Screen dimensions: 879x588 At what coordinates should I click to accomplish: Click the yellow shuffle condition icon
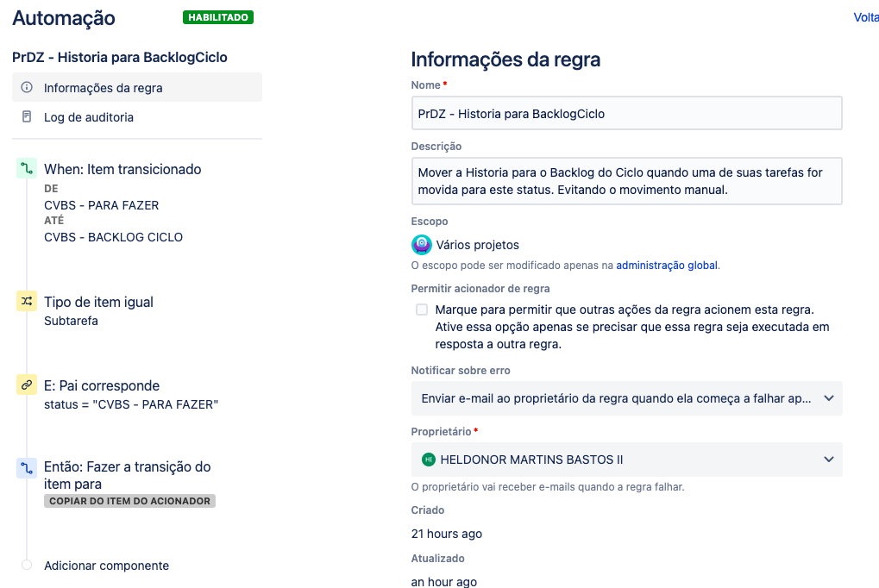tap(27, 301)
